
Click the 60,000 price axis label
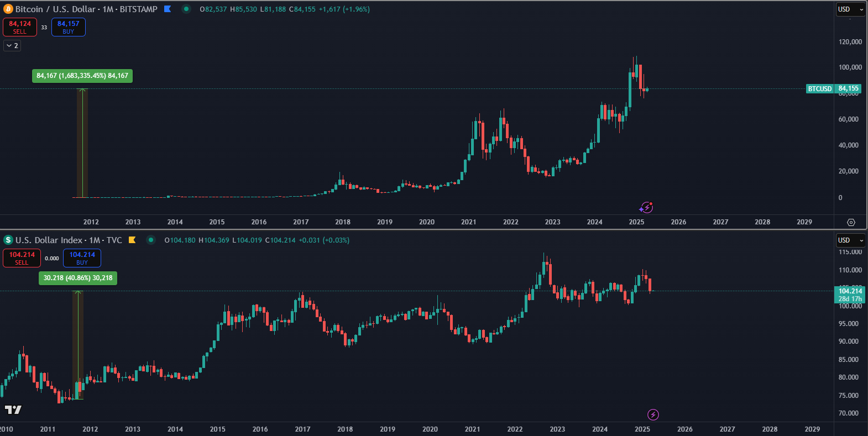849,119
